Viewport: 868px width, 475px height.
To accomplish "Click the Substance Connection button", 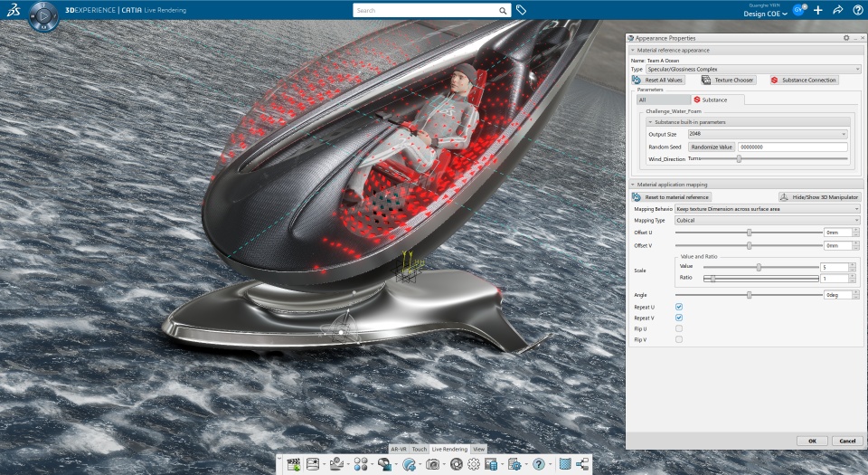I will tap(804, 80).
